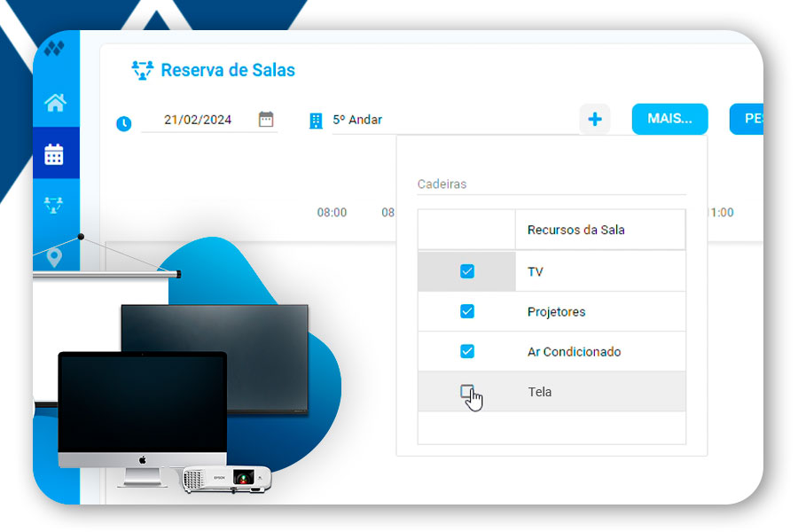Click the location pin icon in sidebar

(x=54, y=258)
